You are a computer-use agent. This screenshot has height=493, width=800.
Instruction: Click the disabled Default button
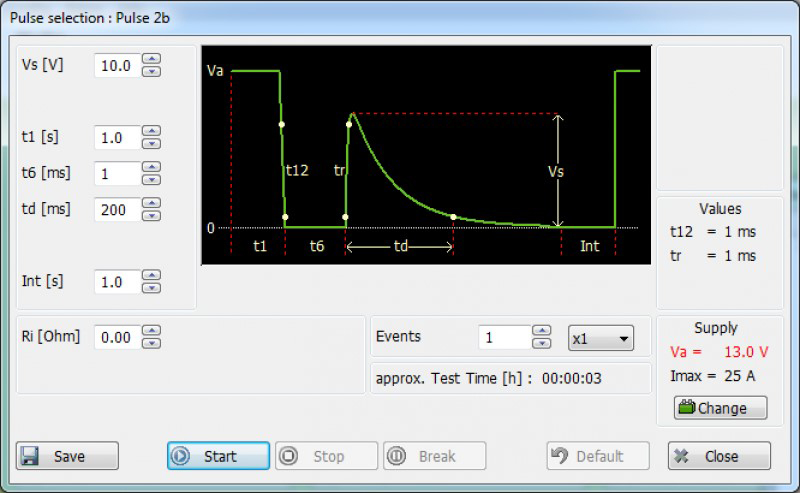tap(598, 456)
